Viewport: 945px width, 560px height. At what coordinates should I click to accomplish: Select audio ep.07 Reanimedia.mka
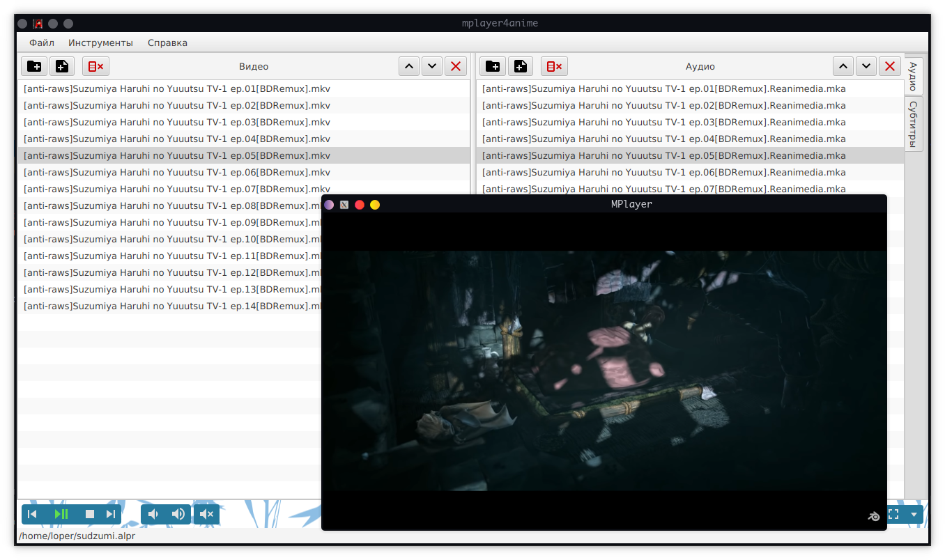[690, 188]
